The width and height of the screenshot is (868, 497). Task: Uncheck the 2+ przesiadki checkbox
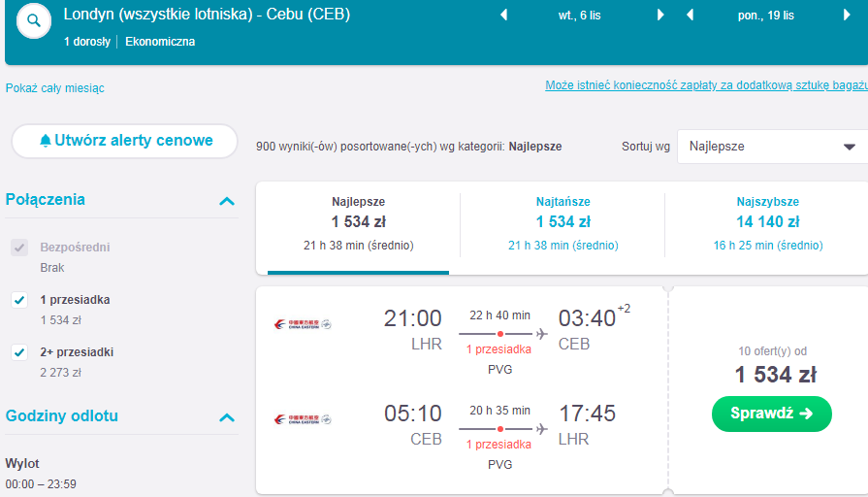pos(19,351)
